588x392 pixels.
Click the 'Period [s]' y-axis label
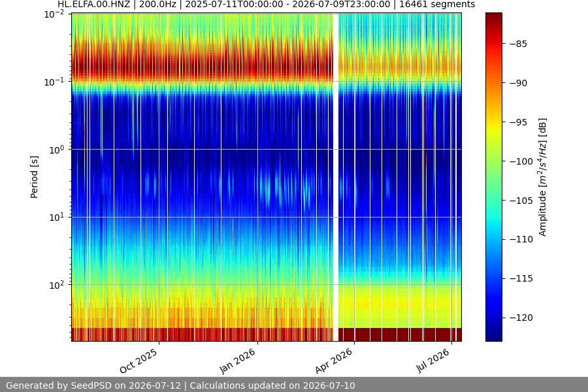(x=34, y=177)
